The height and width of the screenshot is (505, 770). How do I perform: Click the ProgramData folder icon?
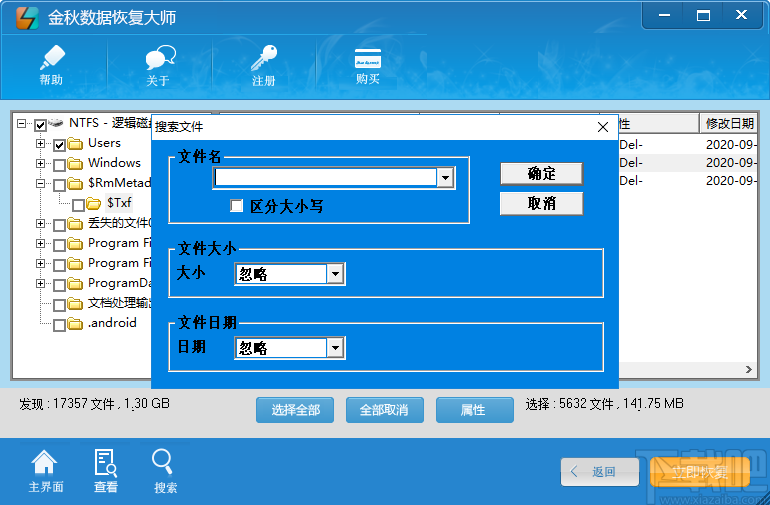[x=75, y=283]
